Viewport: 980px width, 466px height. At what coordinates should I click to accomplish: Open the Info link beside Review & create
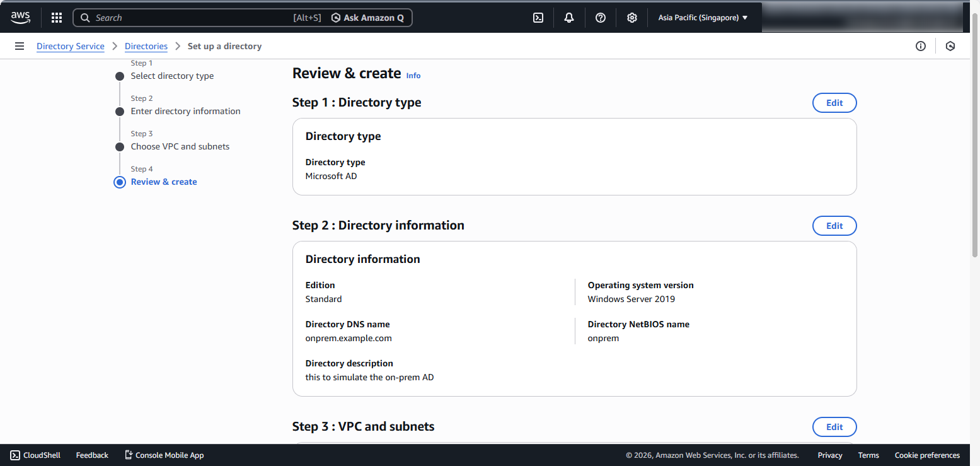point(413,76)
